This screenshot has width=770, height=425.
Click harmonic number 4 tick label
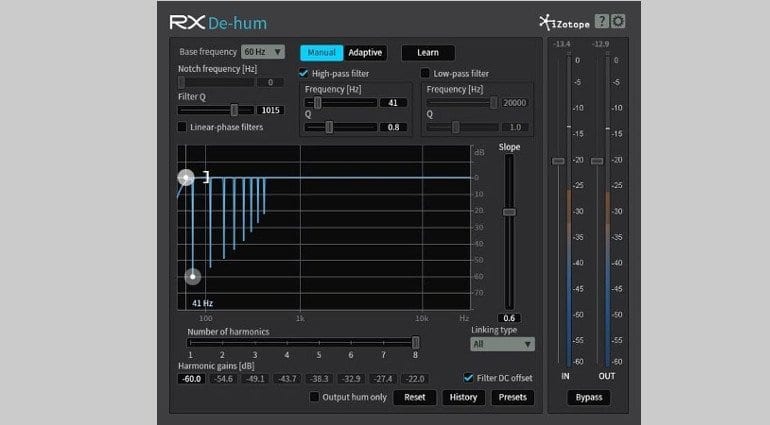click(x=287, y=355)
